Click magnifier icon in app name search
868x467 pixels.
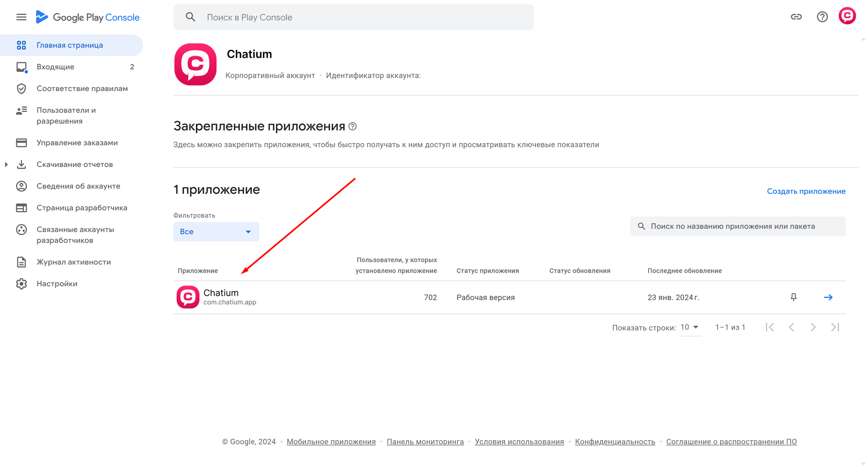pyautogui.click(x=641, y=226)
